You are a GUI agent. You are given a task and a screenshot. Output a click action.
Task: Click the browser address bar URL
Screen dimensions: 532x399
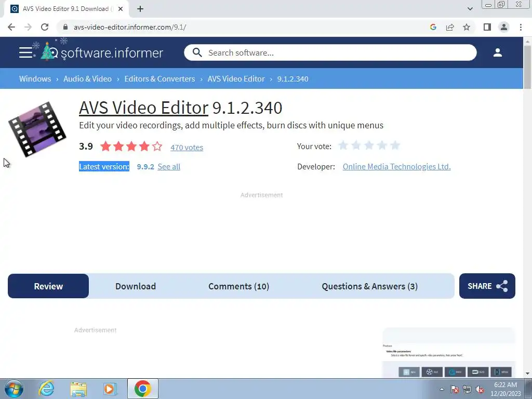(130, 27)
